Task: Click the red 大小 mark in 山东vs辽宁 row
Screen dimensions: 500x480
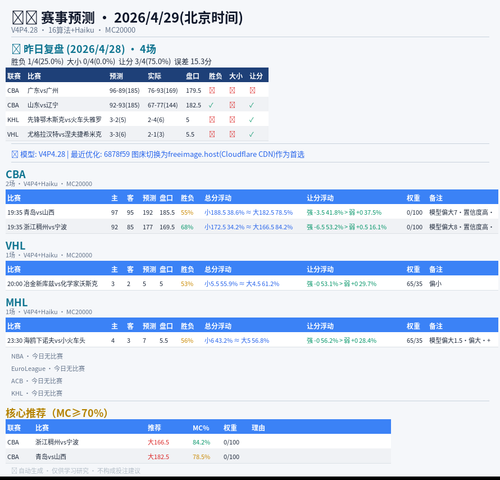Action: tap(232, 105)
